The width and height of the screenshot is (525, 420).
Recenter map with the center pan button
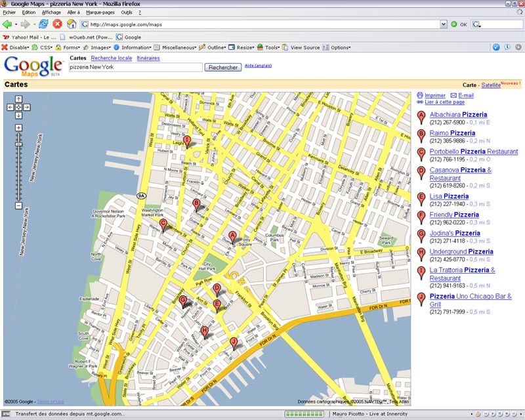pos(19,107)
